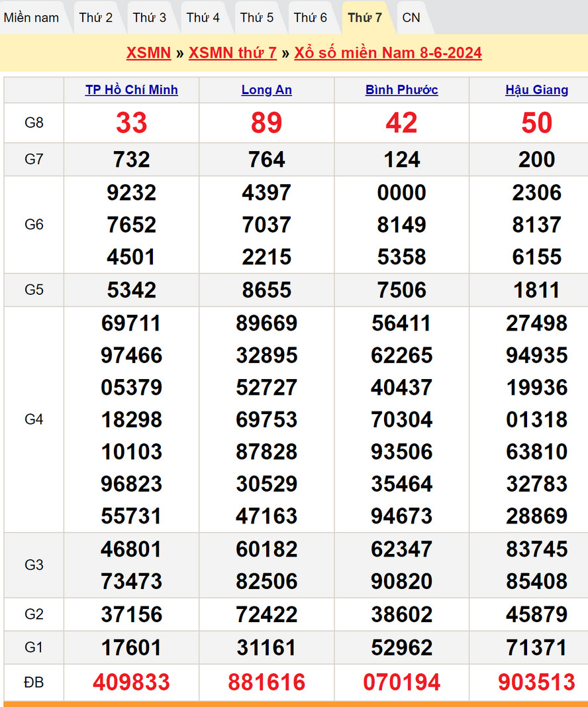Select the Thứ 3 tab
The width and height of the screenshot is (588, 707).
tap(150, 18)
